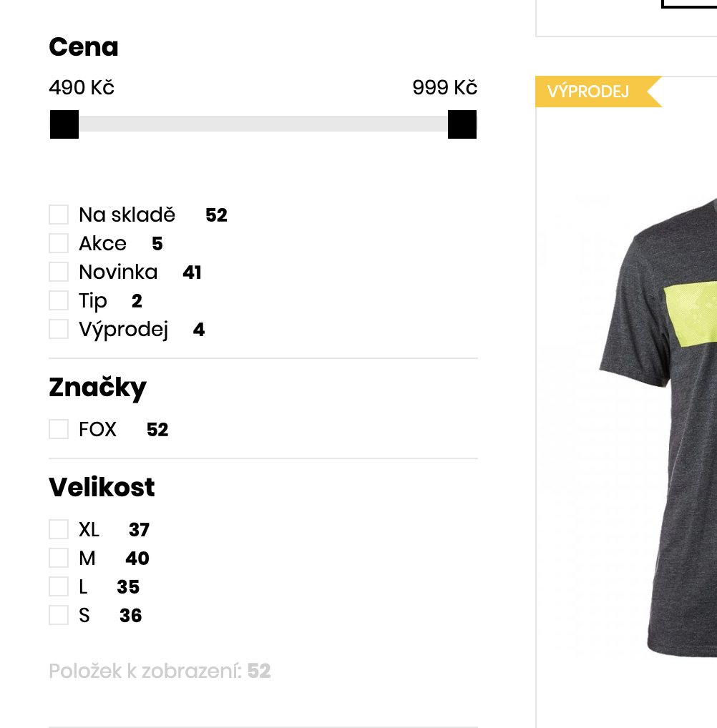Click the '52' count next to Na skladě
Image resolution: width=717 pixels, height=728 pixels.
point(217,215)
